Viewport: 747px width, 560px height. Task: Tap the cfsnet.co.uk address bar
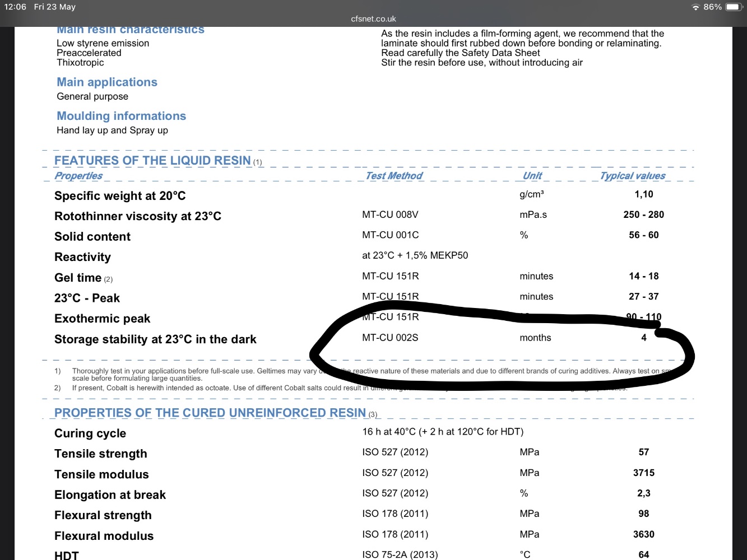coord(373,19)
